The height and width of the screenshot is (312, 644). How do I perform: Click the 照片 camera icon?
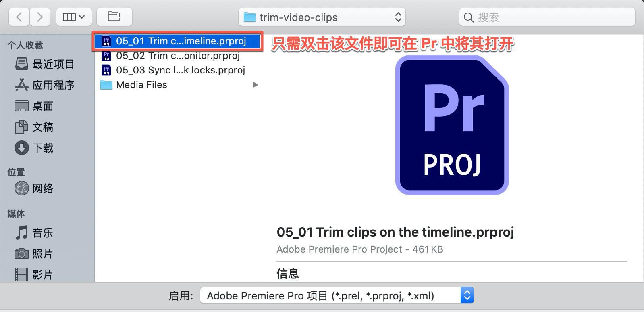click(x=22, y=253)
